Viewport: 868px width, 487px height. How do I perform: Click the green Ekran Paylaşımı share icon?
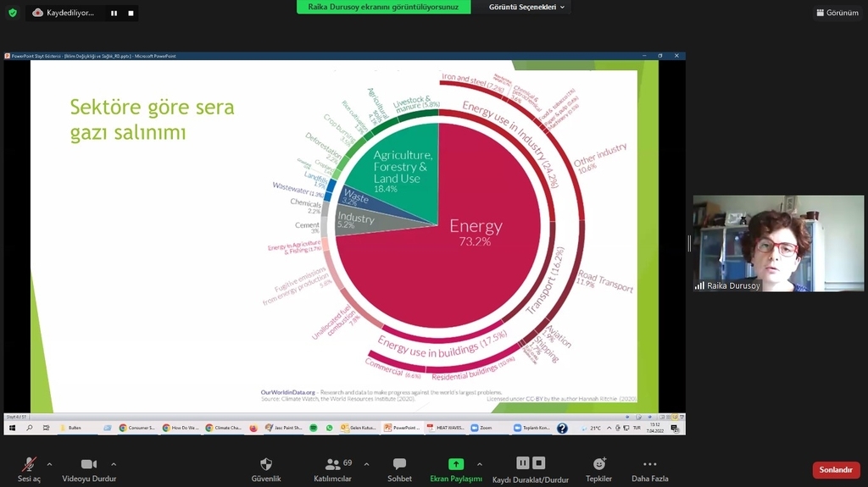click(x=455, y=465)
